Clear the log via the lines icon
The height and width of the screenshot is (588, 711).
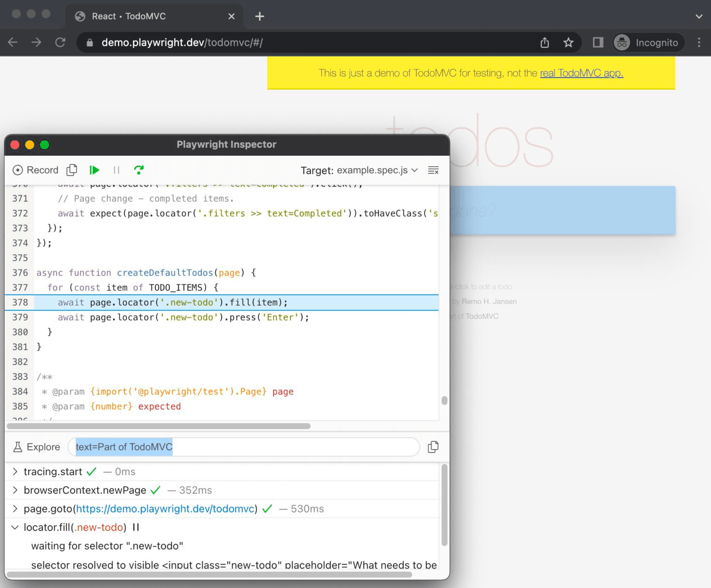[x=433, y=170]
